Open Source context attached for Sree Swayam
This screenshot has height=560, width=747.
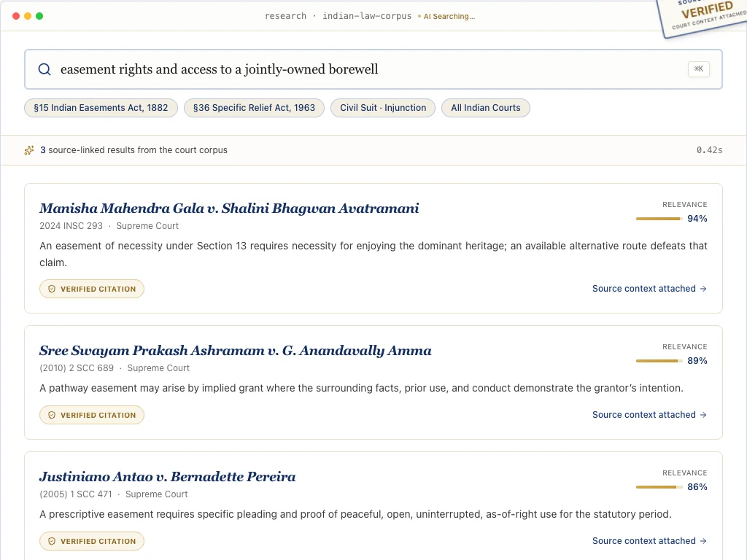(x=649, y=415)
